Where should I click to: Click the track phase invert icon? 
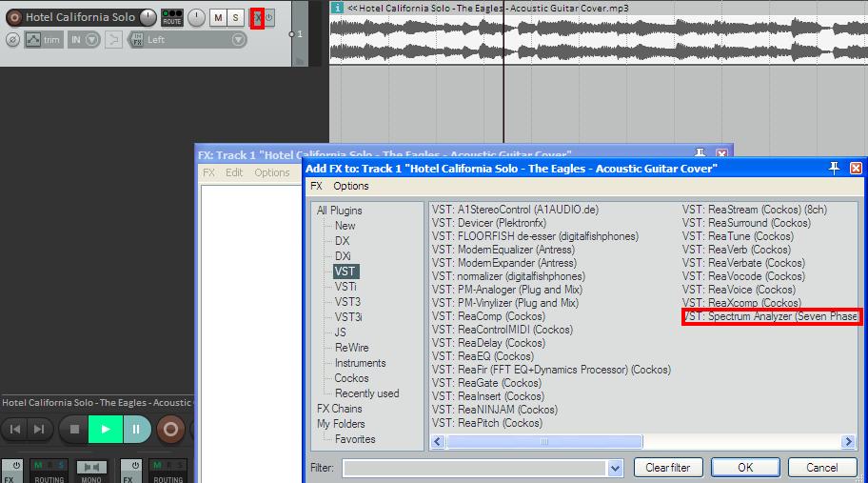12,40
